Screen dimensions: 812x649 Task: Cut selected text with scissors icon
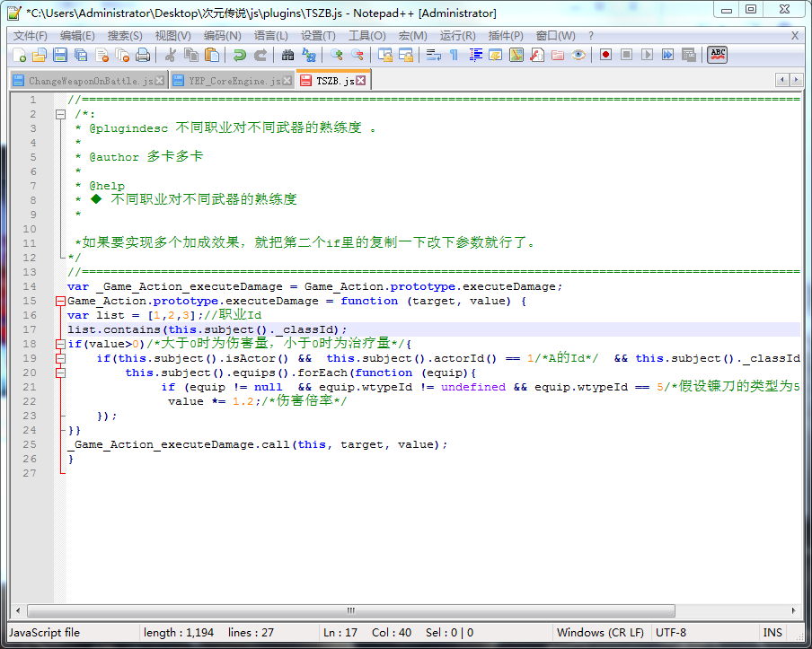(171, 55)
